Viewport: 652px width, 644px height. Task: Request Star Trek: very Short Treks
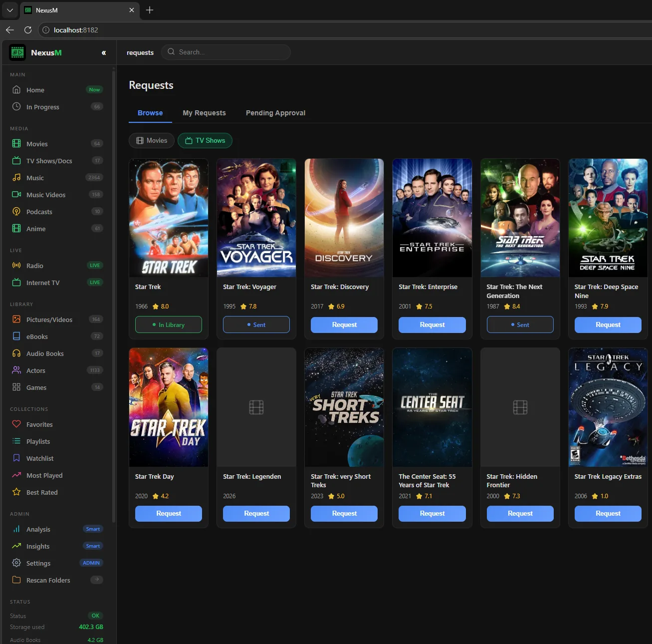coord(344,514)
